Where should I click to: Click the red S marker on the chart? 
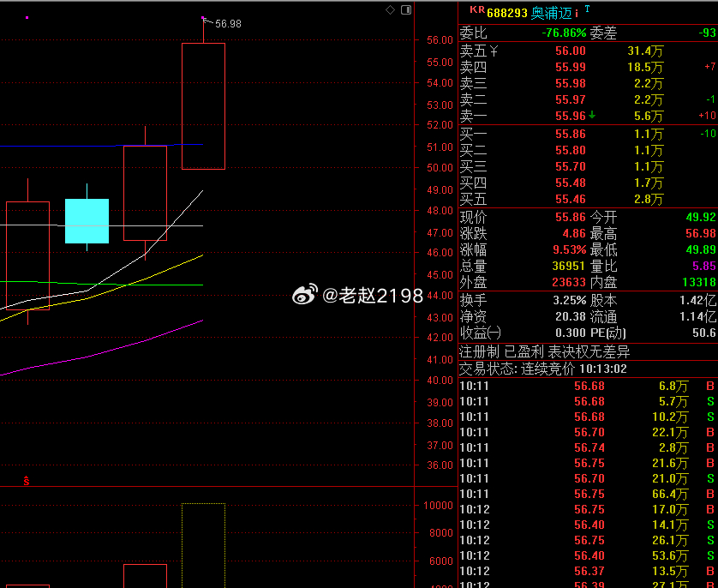27,481
